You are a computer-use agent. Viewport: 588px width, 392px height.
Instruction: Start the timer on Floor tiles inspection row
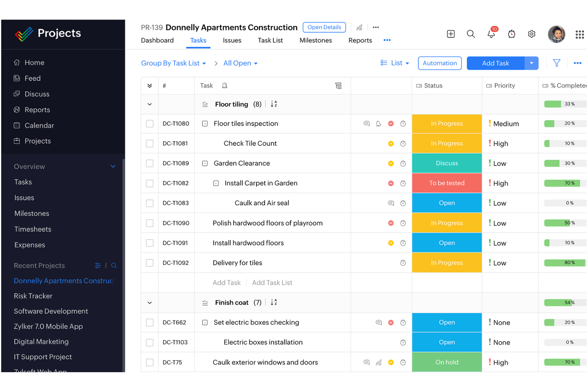tap(403, 124)
